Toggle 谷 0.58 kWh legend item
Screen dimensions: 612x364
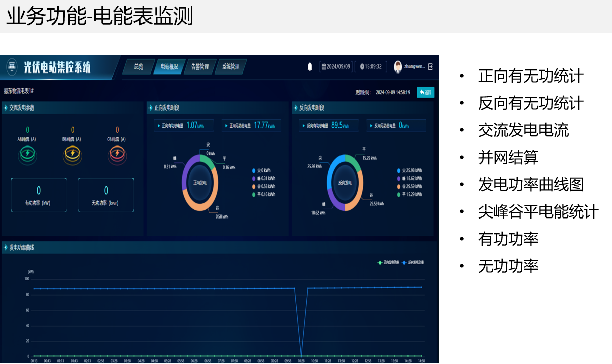pos(264,186)
